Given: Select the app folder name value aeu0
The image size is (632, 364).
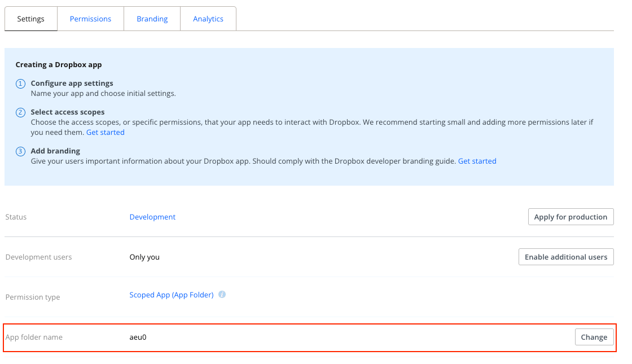Looking at the screenshot, I should click(138, 337).
